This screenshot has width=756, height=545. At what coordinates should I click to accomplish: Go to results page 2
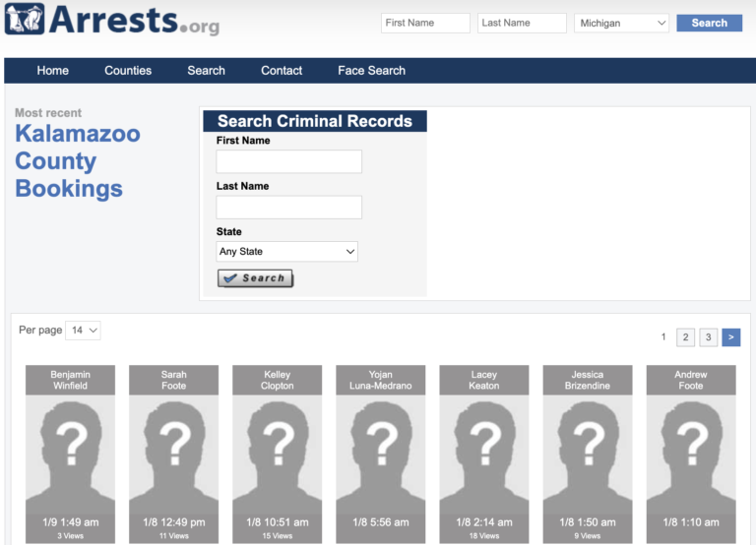click(685, 336)
